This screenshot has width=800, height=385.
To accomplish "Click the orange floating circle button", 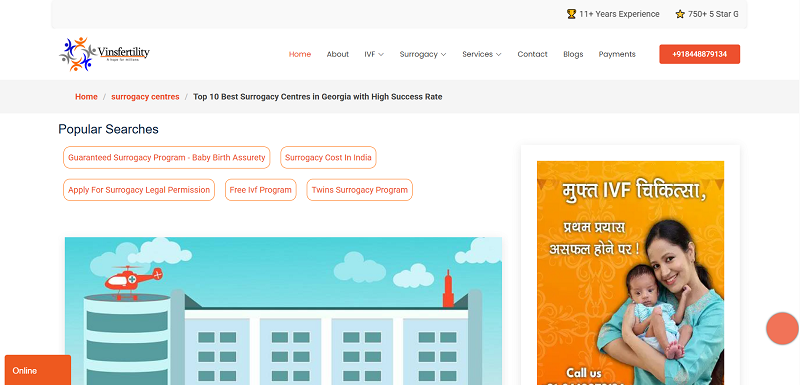I will (x=782, y=328).
